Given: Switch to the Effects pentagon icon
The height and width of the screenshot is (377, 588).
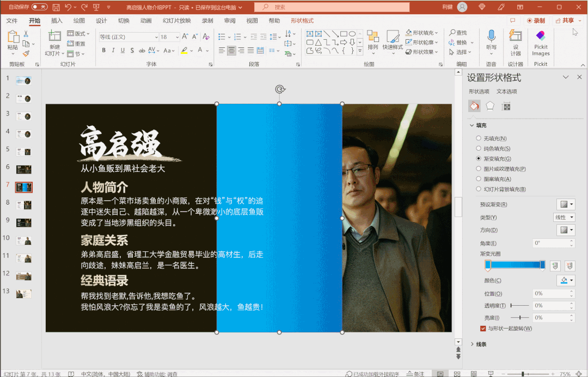Looking at the screenshot, I should click(490, 107).
